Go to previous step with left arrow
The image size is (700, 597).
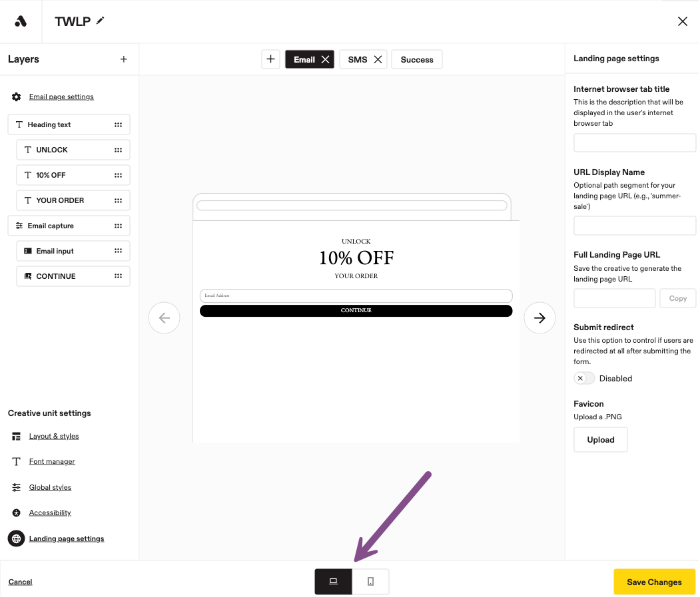tap(165, 317)
